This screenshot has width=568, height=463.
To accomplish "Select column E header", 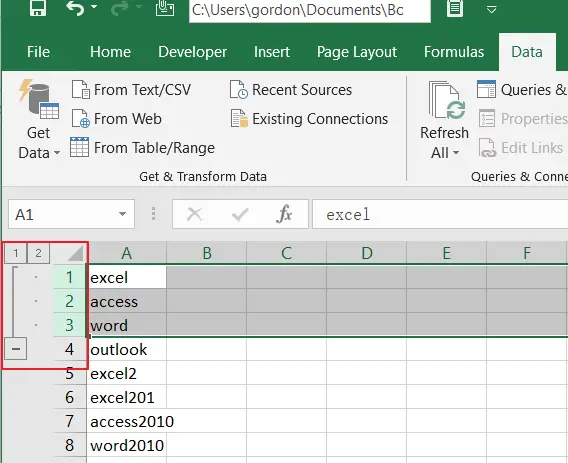I will [447, 253].
